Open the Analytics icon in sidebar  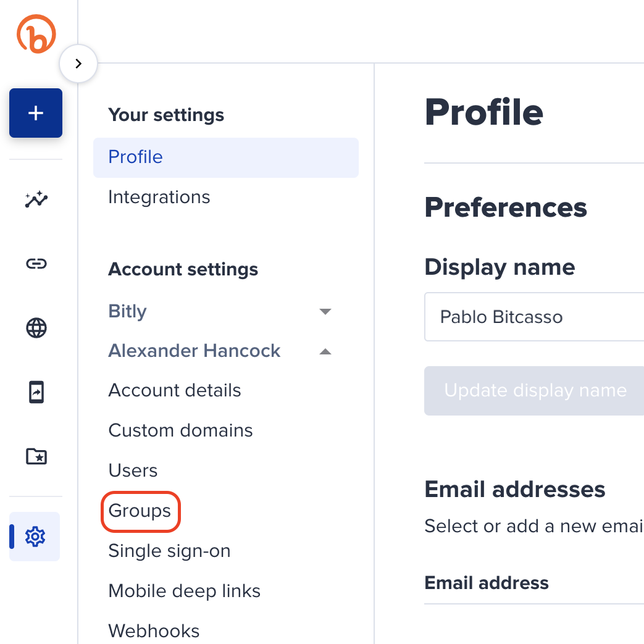point(35,199)
